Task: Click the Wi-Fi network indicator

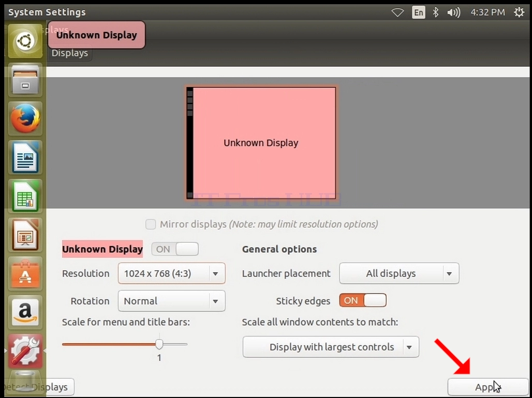Action: pyautogui.click(x=397, y=12)
